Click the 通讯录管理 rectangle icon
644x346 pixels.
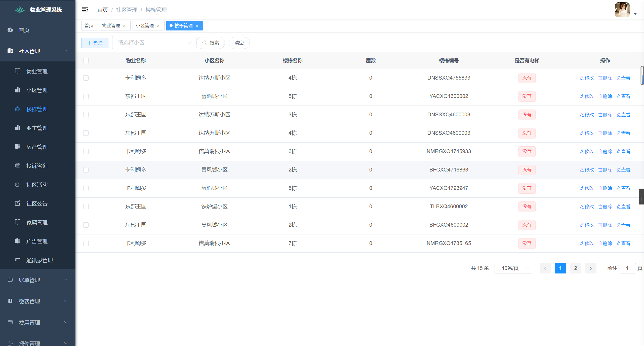(x=18, y=260)
